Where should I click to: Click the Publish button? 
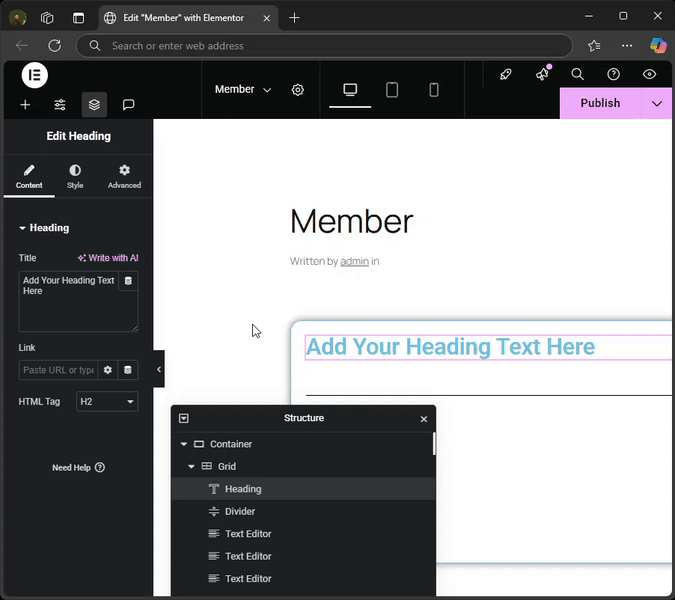600,103
